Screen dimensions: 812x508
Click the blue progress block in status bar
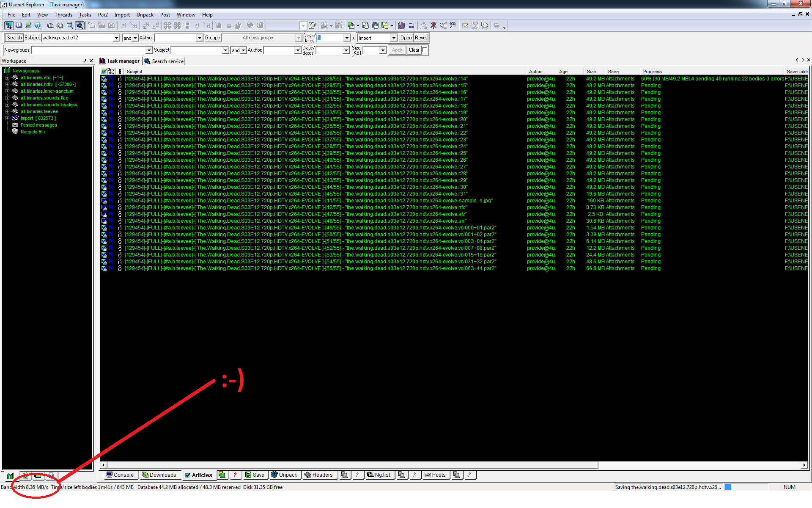tap(728, 487)
